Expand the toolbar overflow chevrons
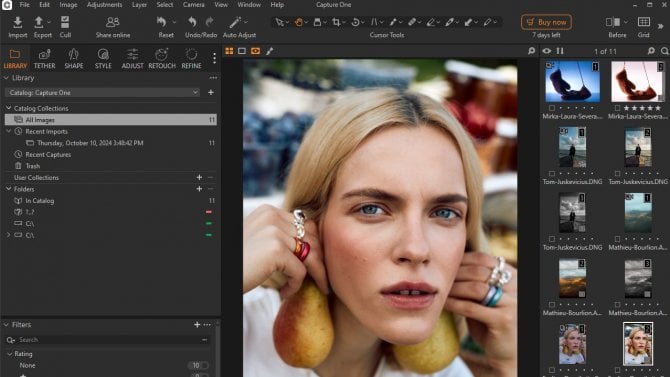The width and height of the screenshot is (670, 377). pyautogui.click(x=660, y=26)
